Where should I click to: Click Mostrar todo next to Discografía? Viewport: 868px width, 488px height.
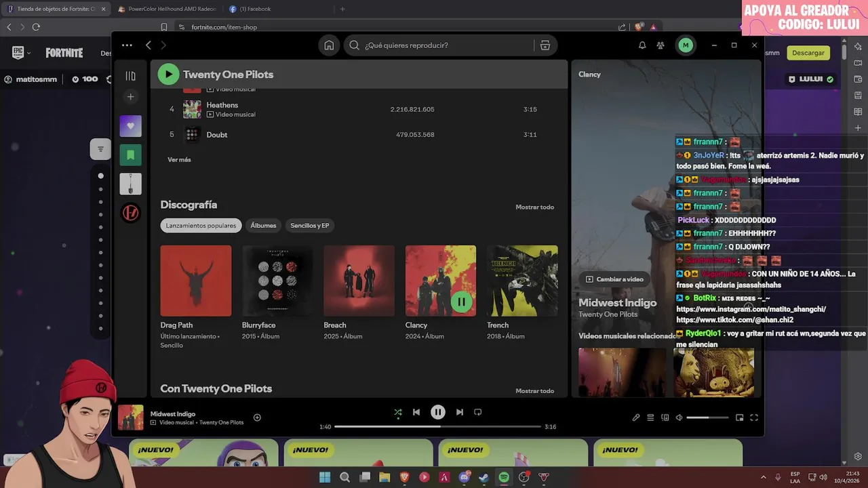pyautogui.click(x=534, y=207)
